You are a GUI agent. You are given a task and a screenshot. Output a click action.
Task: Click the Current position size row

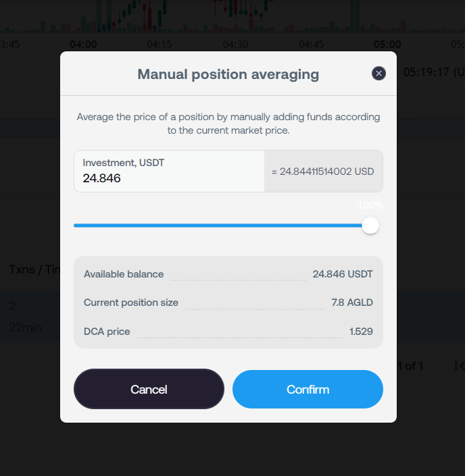pos(228,302)
